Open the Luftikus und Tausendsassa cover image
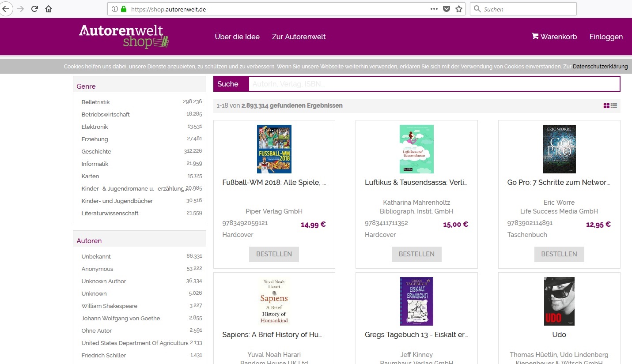 416,149
